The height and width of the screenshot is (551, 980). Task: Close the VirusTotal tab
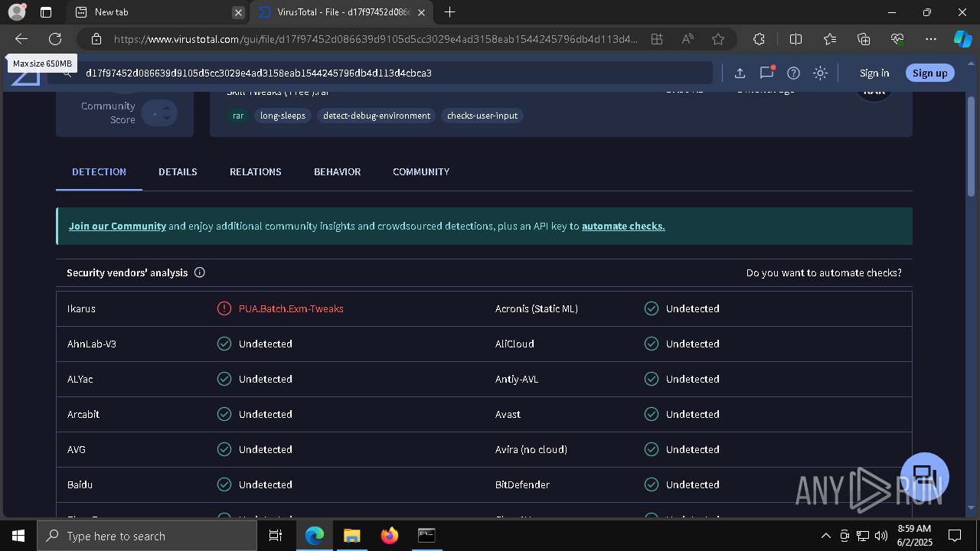coord(421,12)
